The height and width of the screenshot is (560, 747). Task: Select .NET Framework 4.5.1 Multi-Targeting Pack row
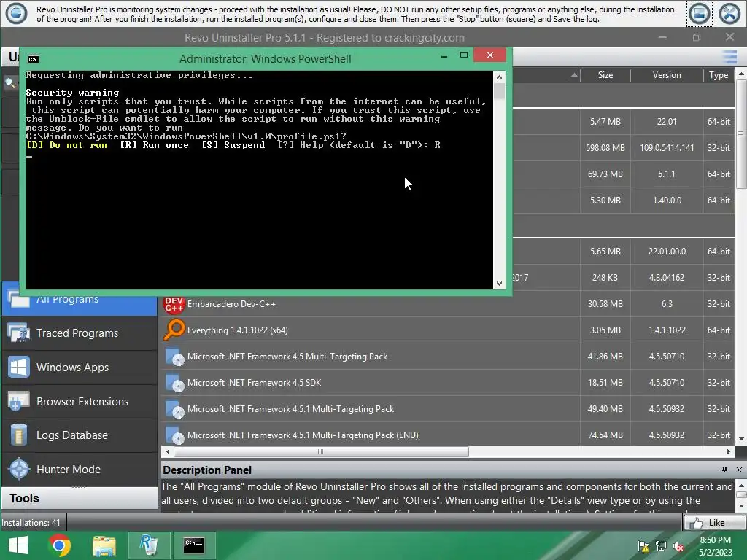pos(448,409)
